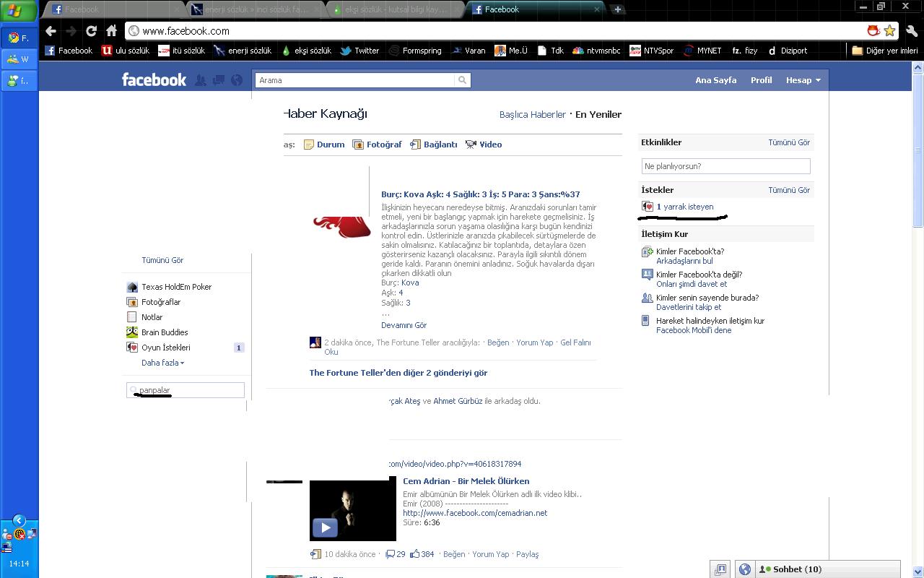Image resolution: width=924 pixels, height=578 pixels.
Task: Open the ekşi sözlük bookmark
Action: pos(306,51)
